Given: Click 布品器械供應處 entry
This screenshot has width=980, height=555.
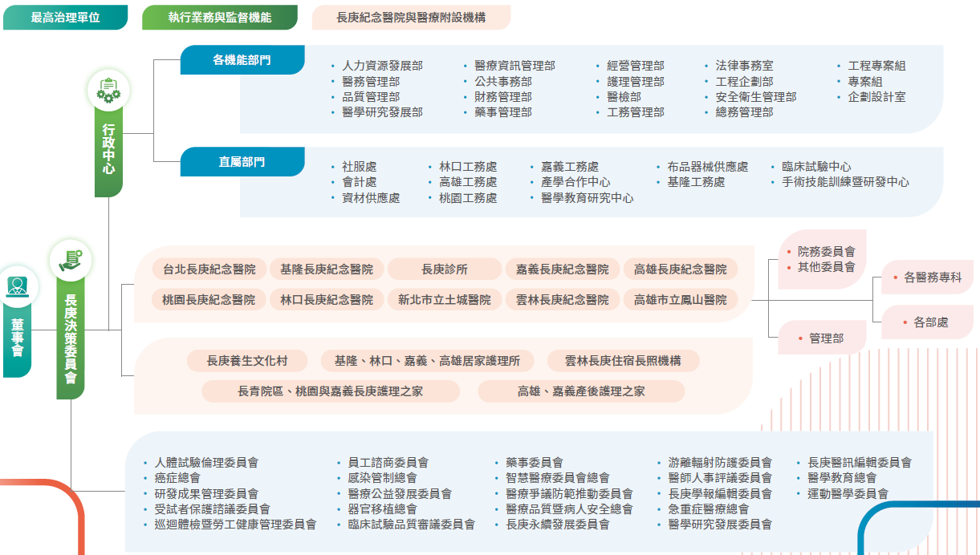Looking at the screenshot, I should [708, 167].
